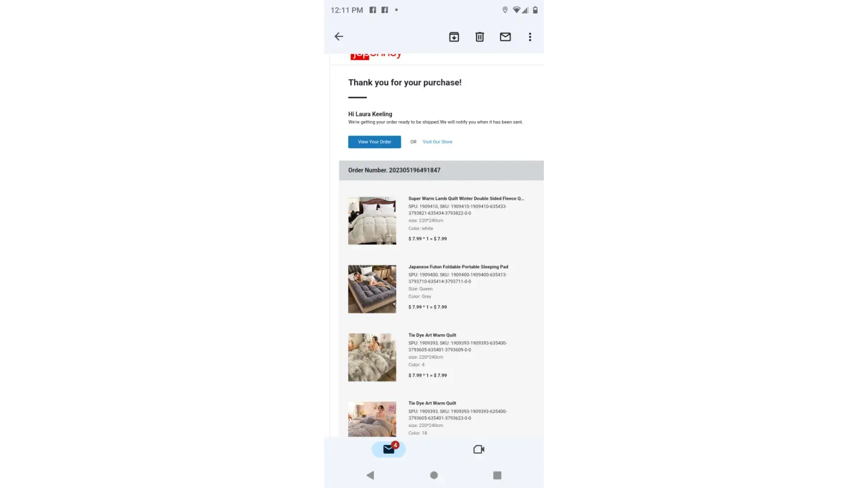
Task: Open recent apps square button
Action: (497, 475)
